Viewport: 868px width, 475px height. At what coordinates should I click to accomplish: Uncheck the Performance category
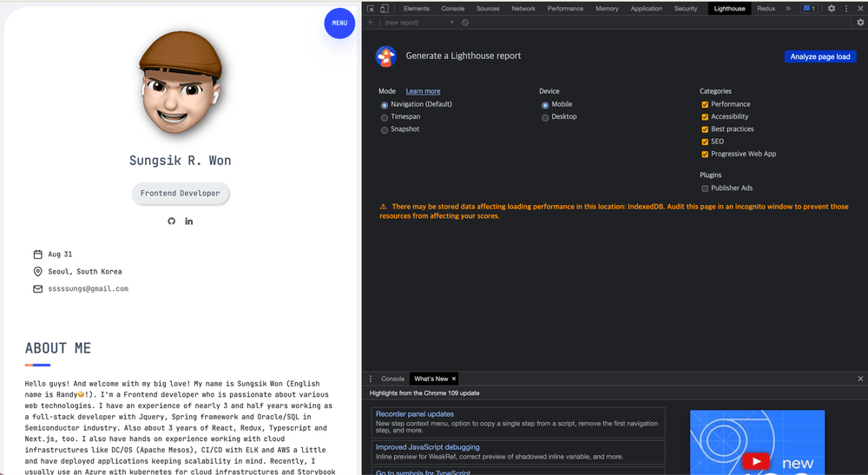(705, 104)
